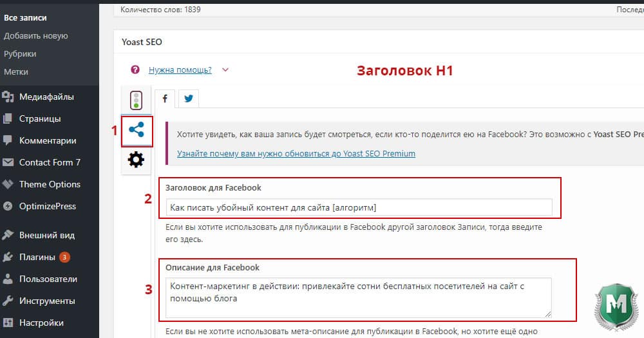Click the Инструменты wrench icon

pyautogui.click(x=8, y=301)
